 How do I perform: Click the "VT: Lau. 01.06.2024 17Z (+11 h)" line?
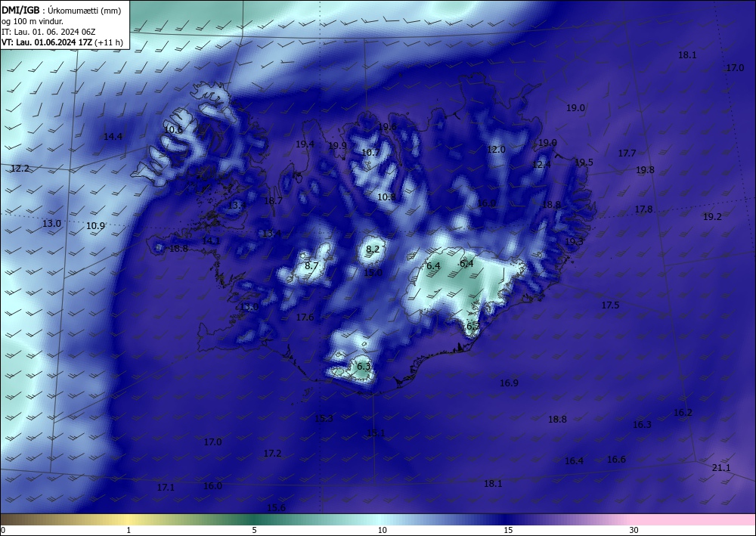(62, 42)
